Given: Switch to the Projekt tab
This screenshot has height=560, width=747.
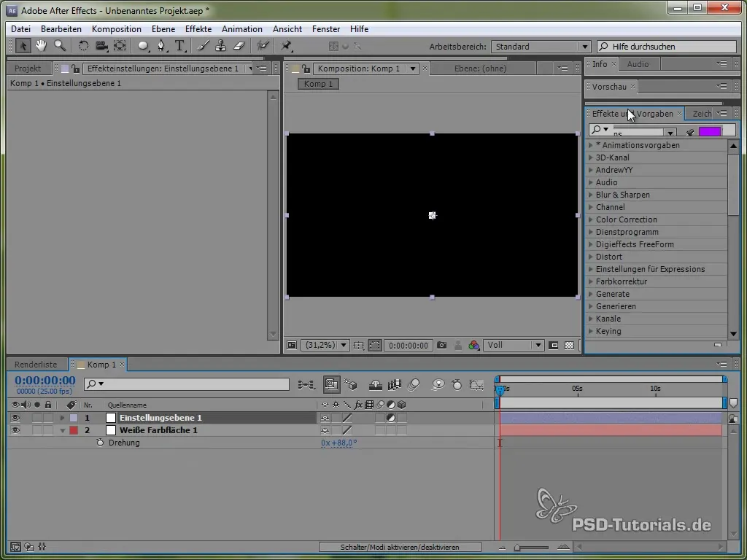Looking at the screenshot, I should tap(28, 69).
